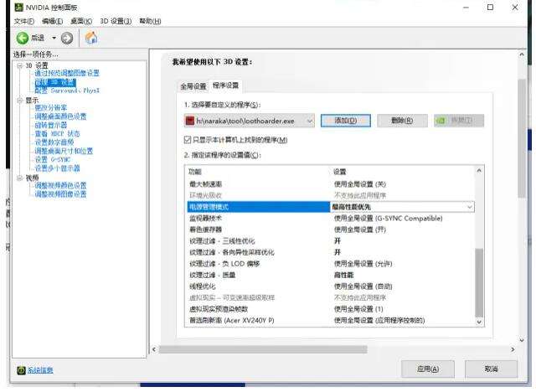Click the 应用 button
536x392 pixels.
click(428, 369)
